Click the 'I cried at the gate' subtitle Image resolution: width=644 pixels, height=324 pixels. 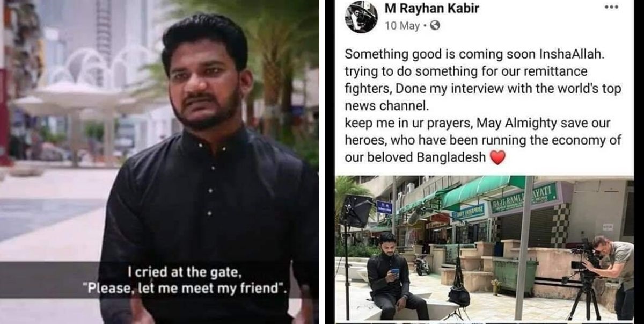(186, 273)
